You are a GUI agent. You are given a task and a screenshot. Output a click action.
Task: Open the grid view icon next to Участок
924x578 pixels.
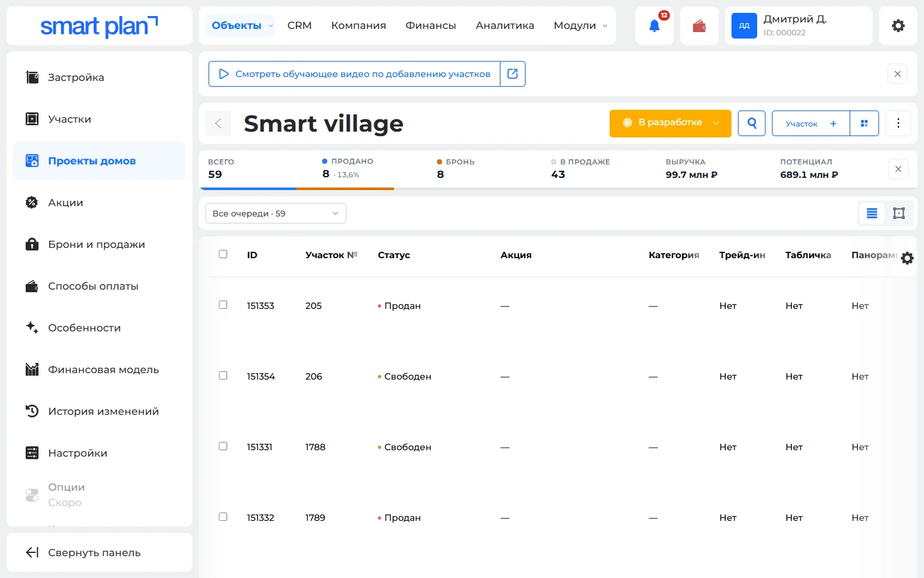(x=864, y=123)
